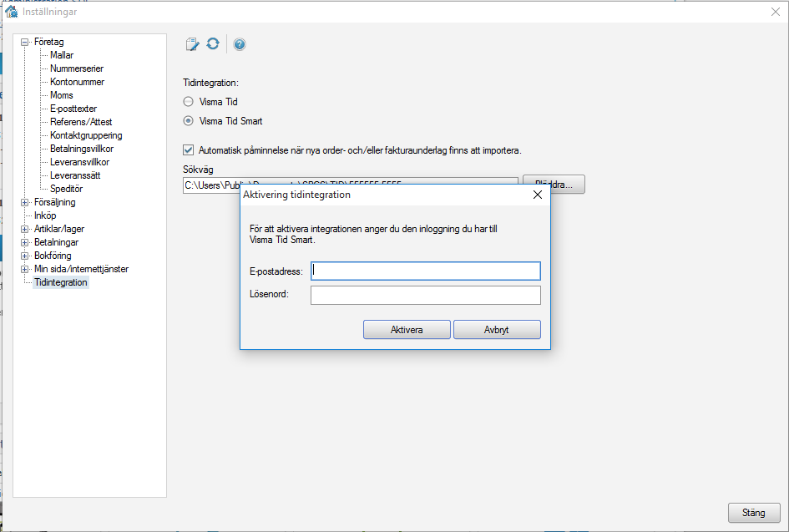Select Försäljning label in the tree
This screenshot has height=532, width=789.
(54, 202)
